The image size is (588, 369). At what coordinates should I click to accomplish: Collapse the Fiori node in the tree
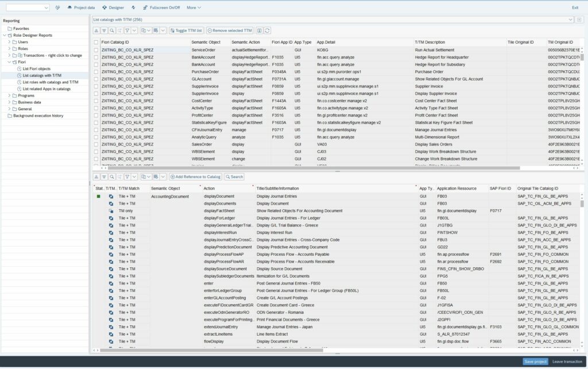pyautogui.click(x=9, y=62)
